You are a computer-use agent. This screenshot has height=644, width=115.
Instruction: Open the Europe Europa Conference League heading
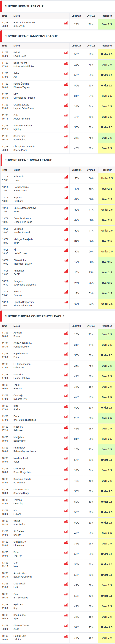pos(34,316)
